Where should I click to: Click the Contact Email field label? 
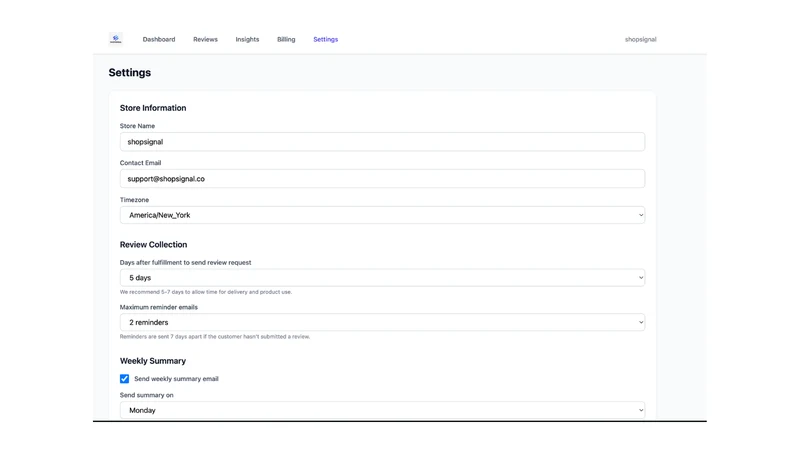140,163
